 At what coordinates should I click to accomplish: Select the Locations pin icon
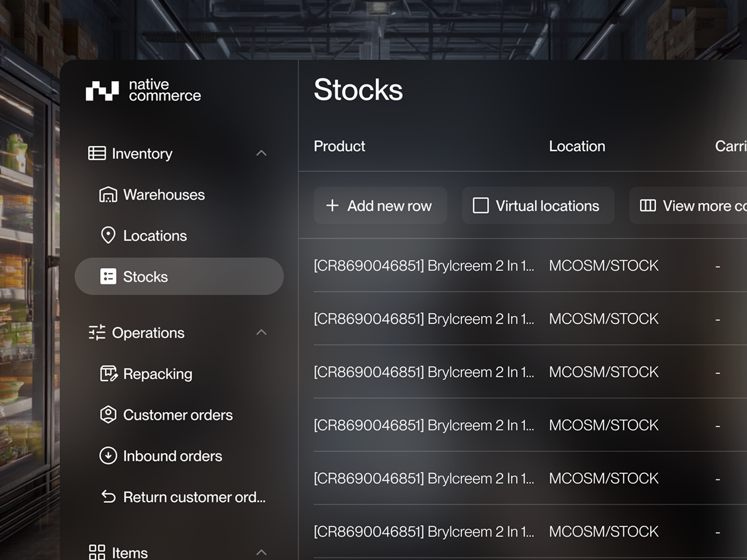coord(108,236)
